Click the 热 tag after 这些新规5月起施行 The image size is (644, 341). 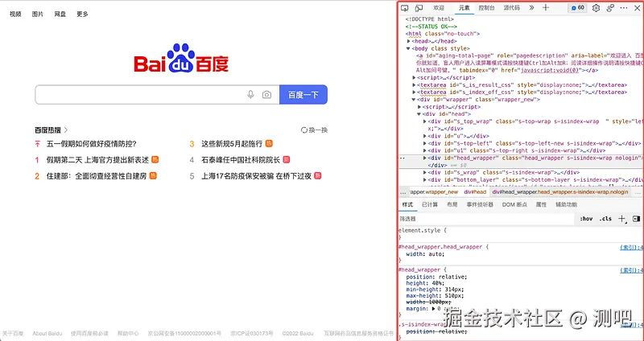coord(269,144)
